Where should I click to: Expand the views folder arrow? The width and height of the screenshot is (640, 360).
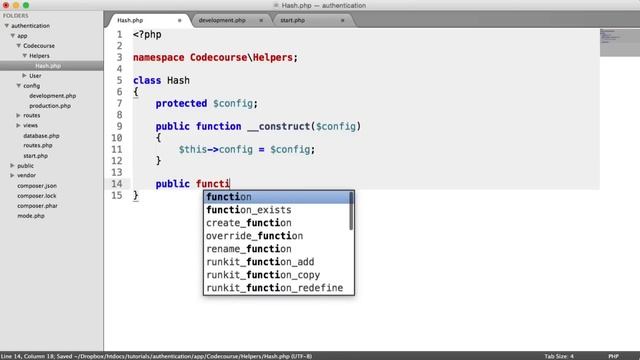pyautogui.click(x=18, y=125)
